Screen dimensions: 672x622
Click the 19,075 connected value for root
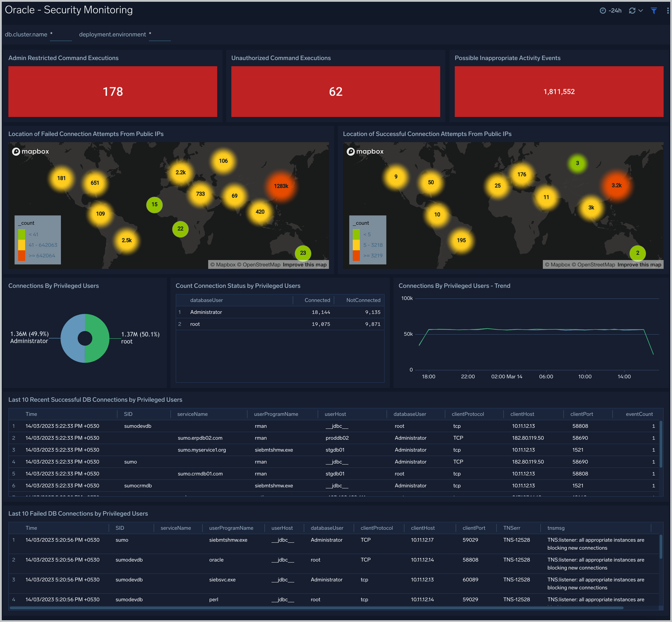point(321,324)
